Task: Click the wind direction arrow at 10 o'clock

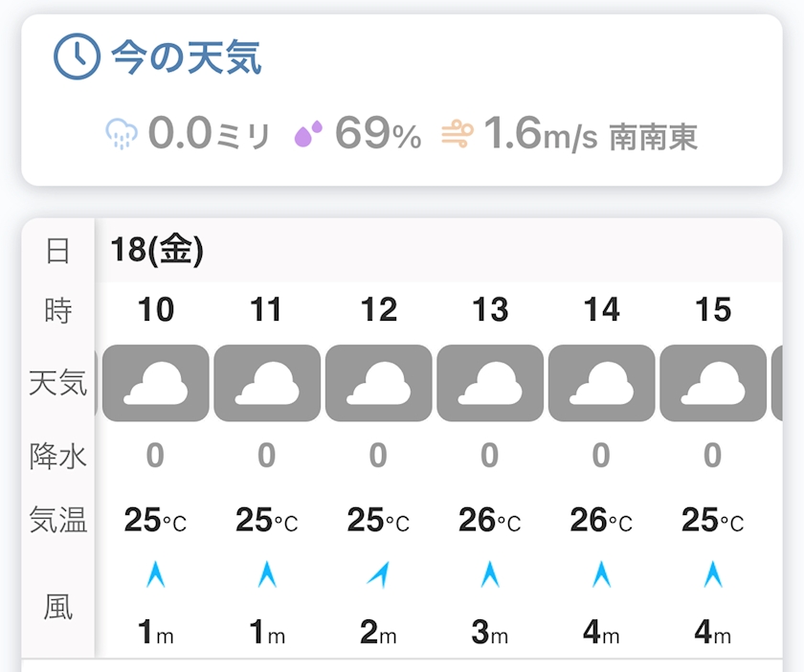Action: [x=155, y=574]
